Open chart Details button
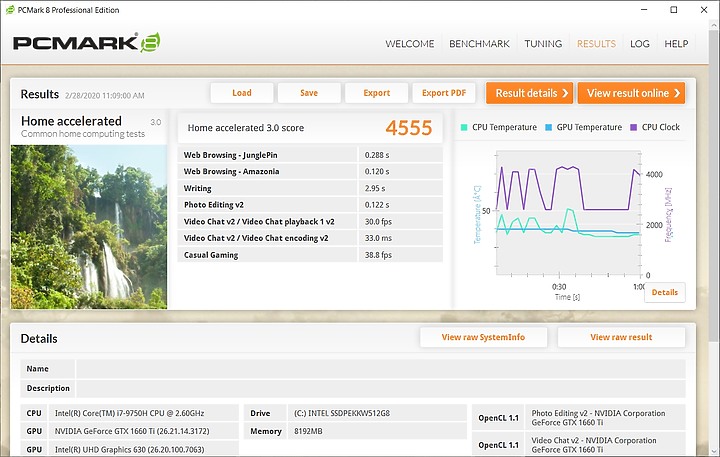 pos(664,293)
